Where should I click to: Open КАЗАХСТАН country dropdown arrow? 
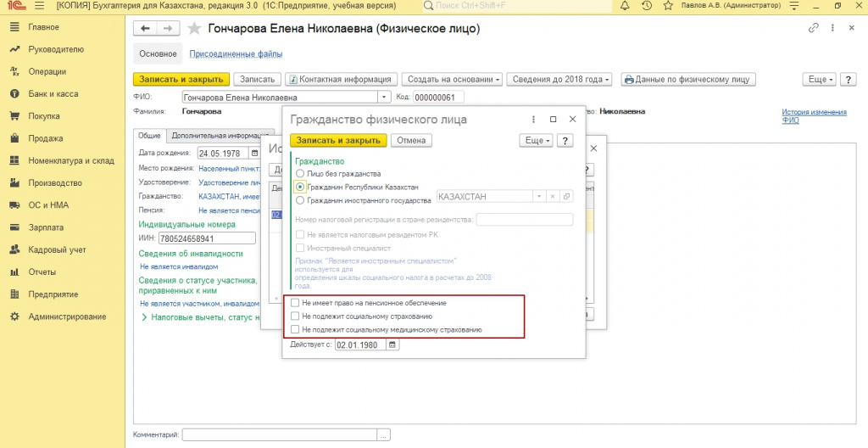click(539, 196)
